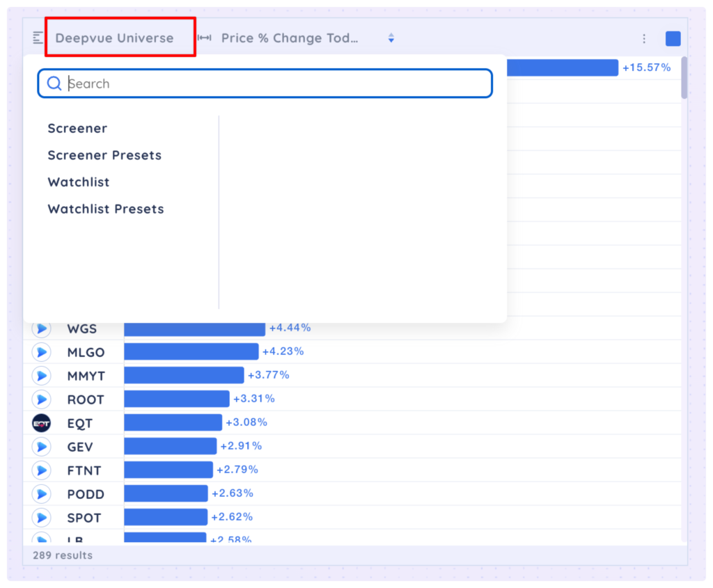Viewport: 713px width, 588px height.
Task: Click the EQT company logo icon
Action: 41,423
